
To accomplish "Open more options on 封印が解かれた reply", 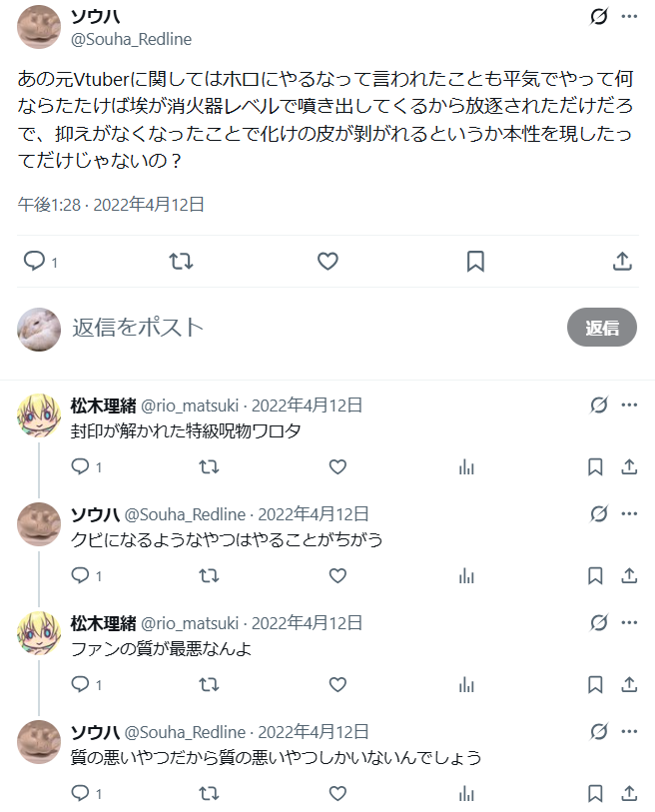I will (629, 405).
